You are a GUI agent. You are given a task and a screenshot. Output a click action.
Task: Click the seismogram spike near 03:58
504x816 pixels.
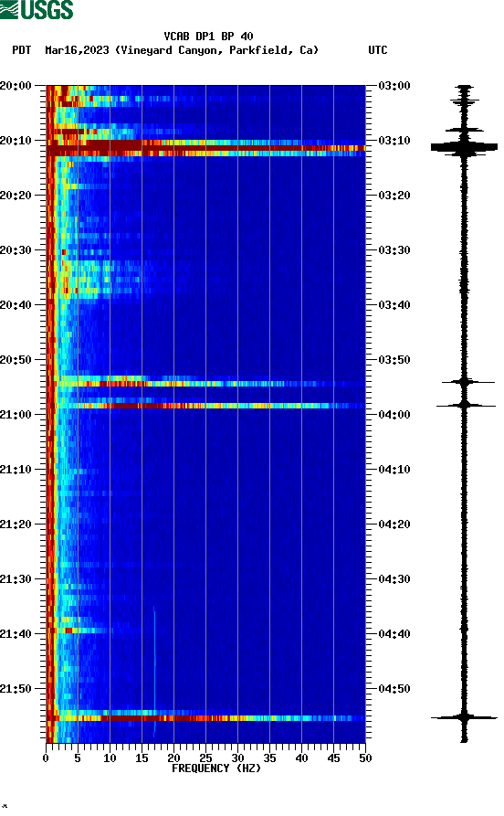click(466, 405)
